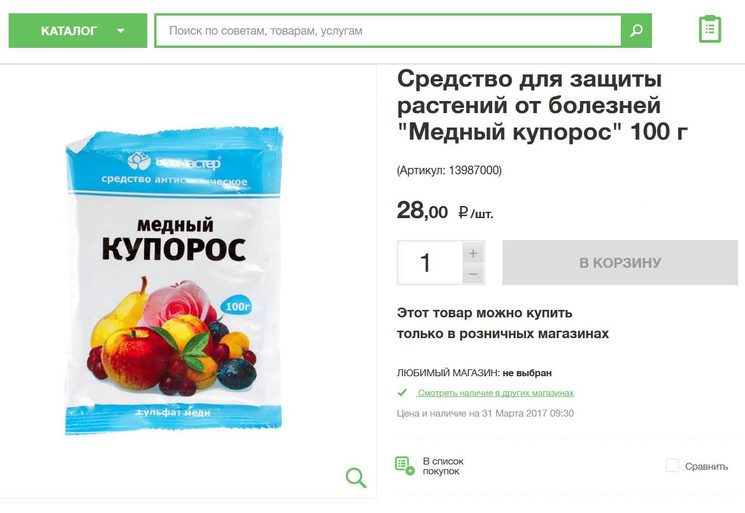Click the add-to-shopping-list icon
This screenshot has width=745, height=513.
(x=404, y=465)
